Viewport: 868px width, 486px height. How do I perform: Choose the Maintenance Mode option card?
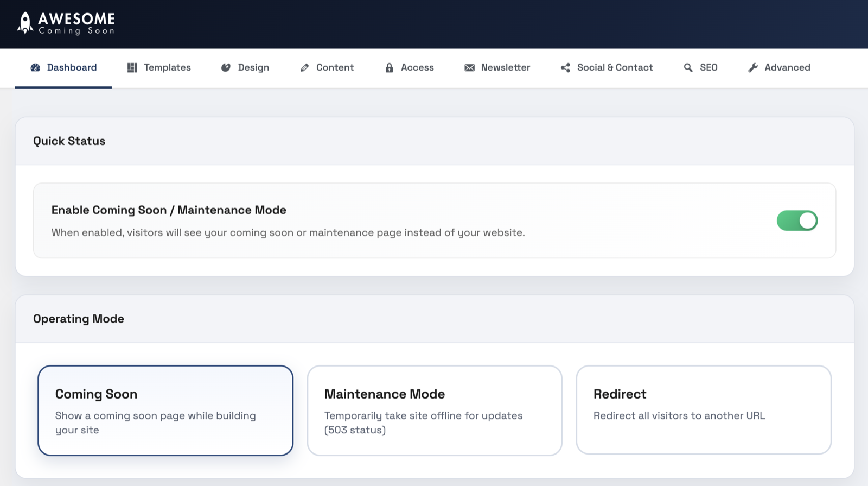tap(434, 410)
